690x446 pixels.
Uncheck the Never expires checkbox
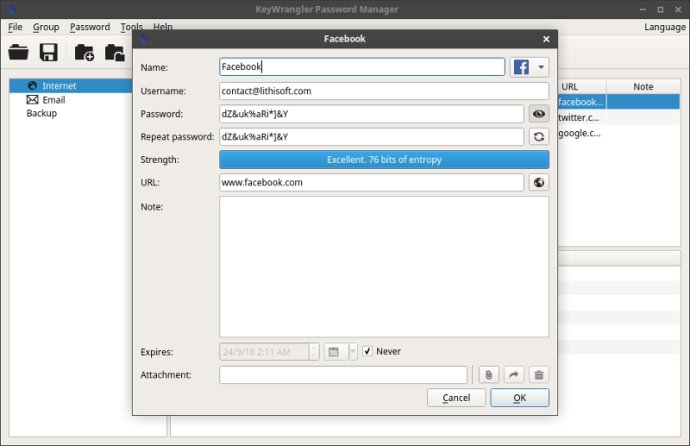(367, 351)
